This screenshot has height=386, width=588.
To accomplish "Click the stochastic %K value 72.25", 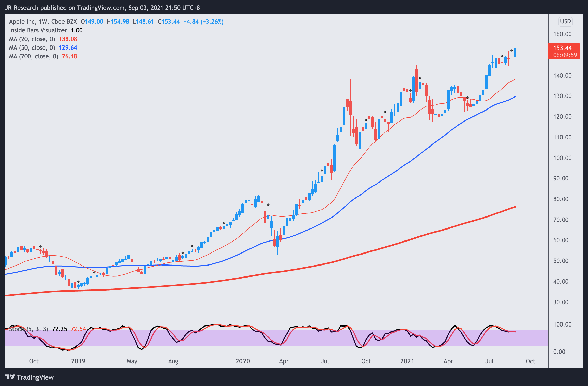I will [x=59, y=329].
